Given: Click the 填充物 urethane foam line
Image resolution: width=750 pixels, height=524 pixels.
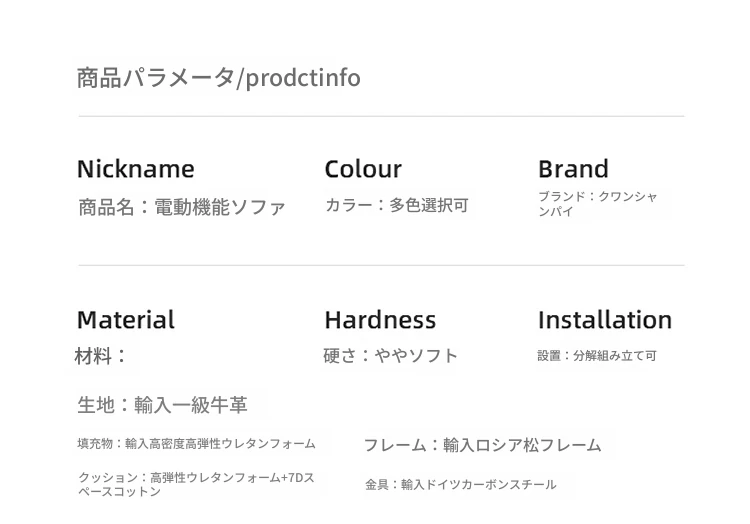Looking at the screenshot, I should coord(197,444).
